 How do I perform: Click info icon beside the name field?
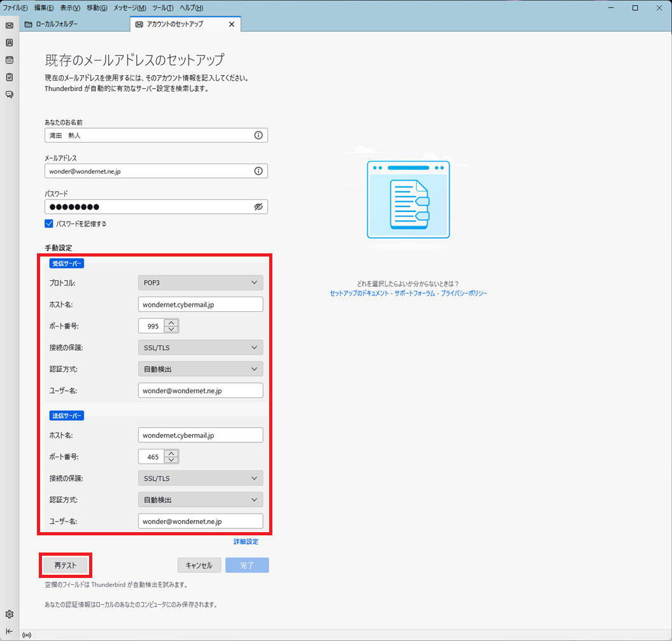258,136
